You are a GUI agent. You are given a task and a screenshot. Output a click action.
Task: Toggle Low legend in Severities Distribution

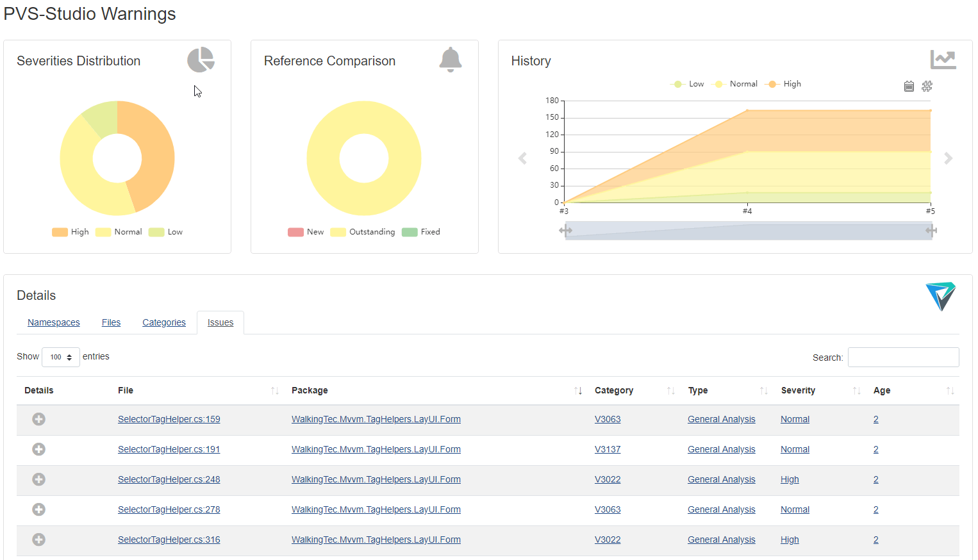165,232
